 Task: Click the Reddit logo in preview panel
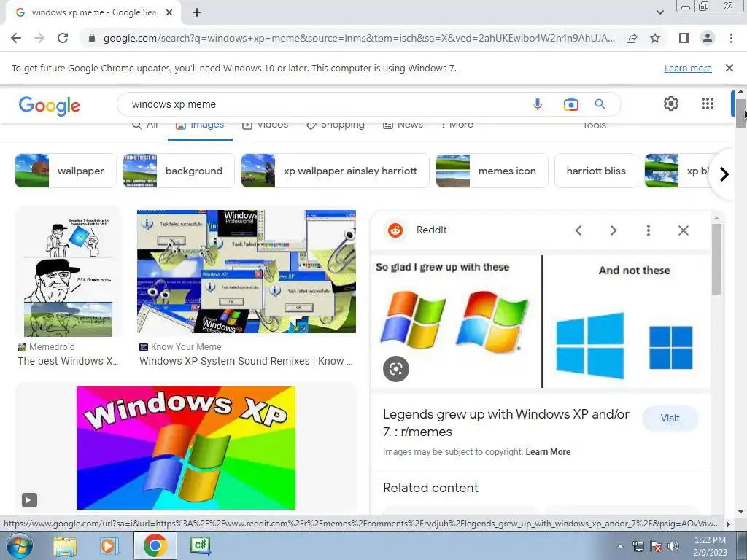click(395, 230)
